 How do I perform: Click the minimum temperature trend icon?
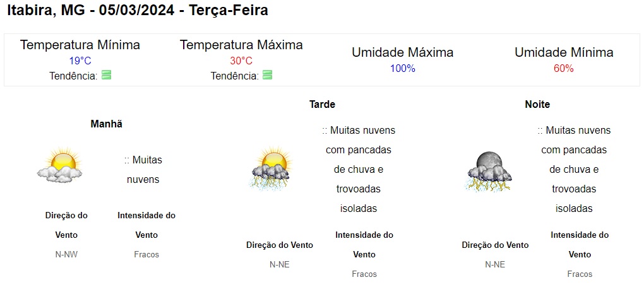106,76
